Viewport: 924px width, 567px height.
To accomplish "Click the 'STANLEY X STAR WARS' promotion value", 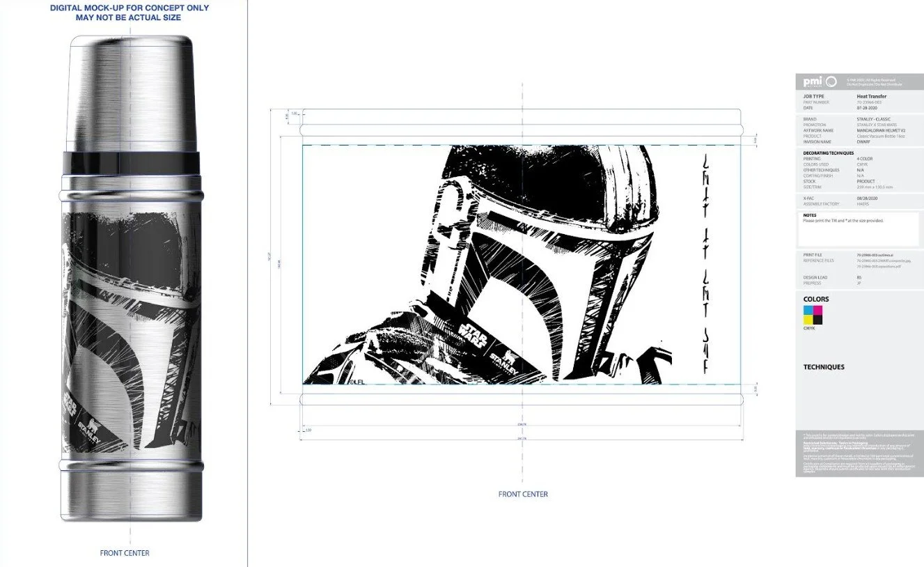I will [x=877, y=125].
